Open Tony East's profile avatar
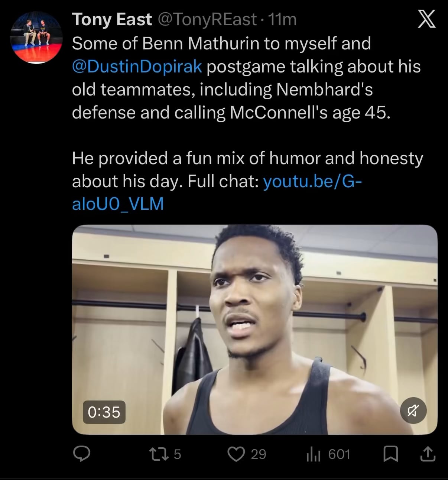The width and height of the screenshot is (448, 480). click(36, 37)
